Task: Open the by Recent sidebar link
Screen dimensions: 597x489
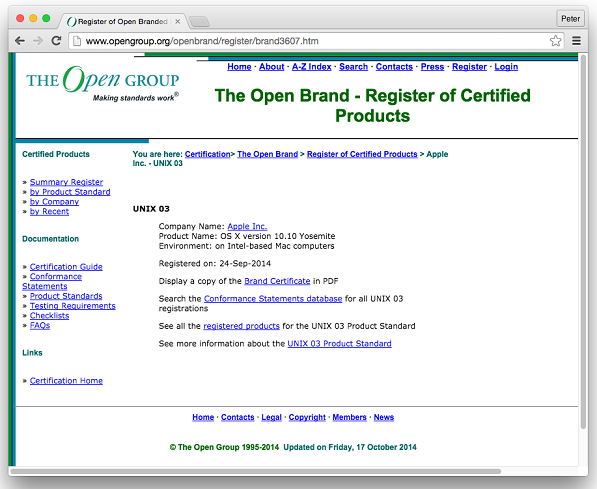Action: (x=49, y=211)
